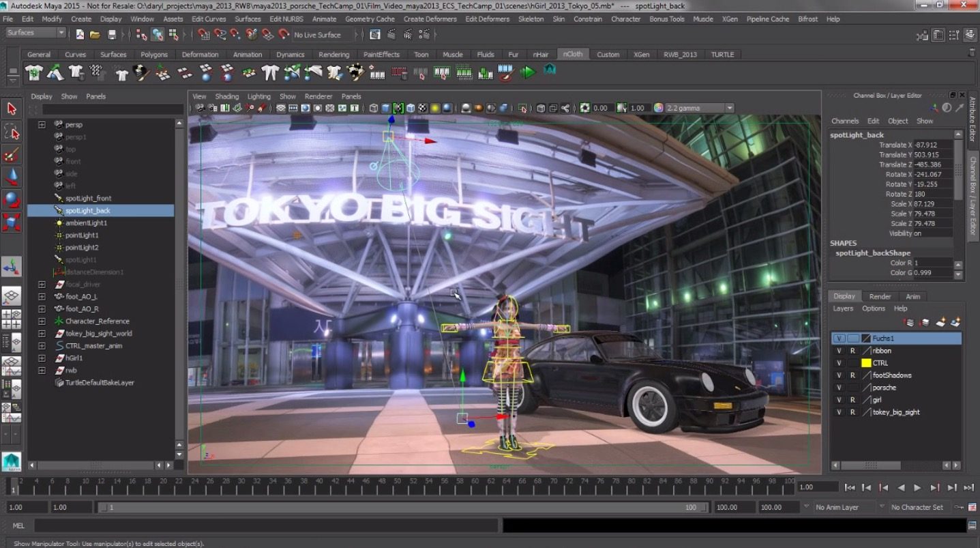Expand the hGirl1 outliner node
The width and height of the screenshot is (980, 548).
(x=42, y=358)
